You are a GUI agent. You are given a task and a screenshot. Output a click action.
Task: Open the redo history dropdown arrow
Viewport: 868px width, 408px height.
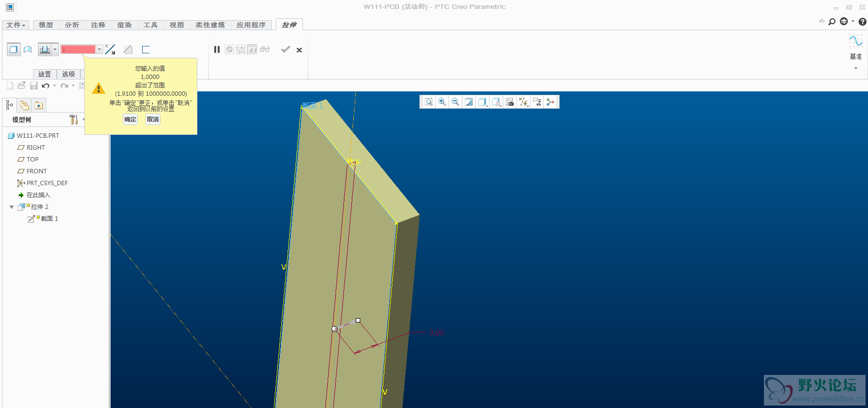tap(73, 85)
